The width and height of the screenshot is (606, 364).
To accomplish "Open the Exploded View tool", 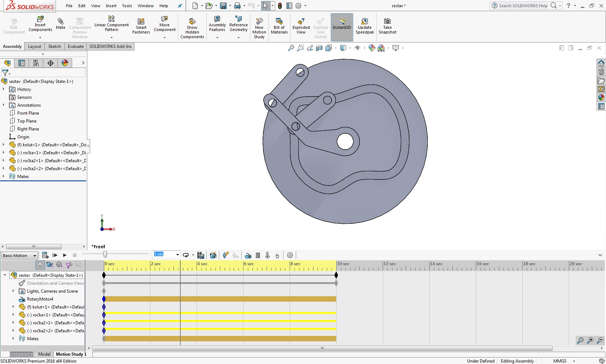I will [x=301, y=26].
